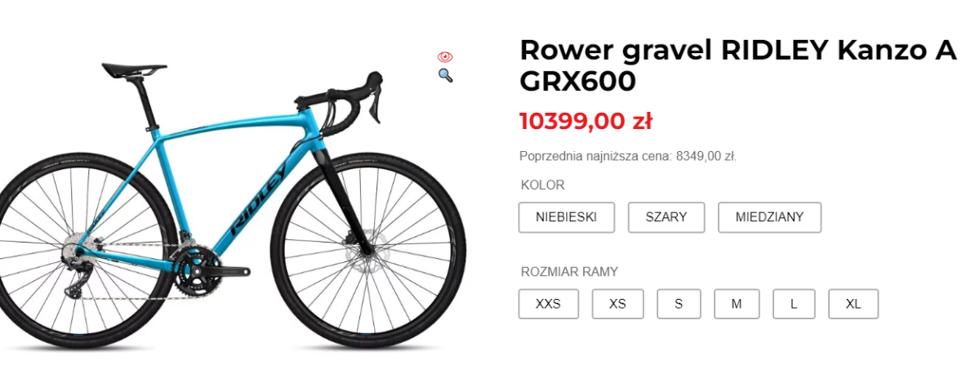The height and width of the screenshot is (374, 980).
Task: Choose frame size XS
Action: pos(617,304)
